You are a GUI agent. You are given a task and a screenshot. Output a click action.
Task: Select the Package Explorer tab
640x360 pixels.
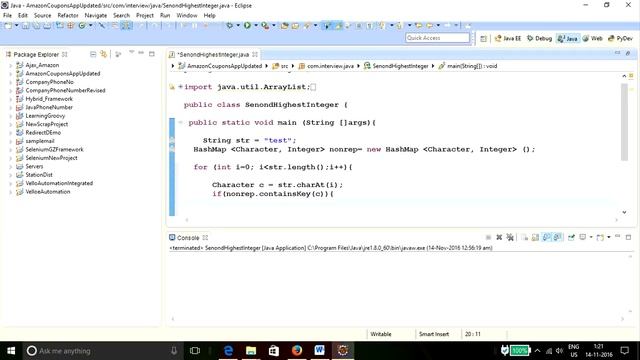[36, 54]
